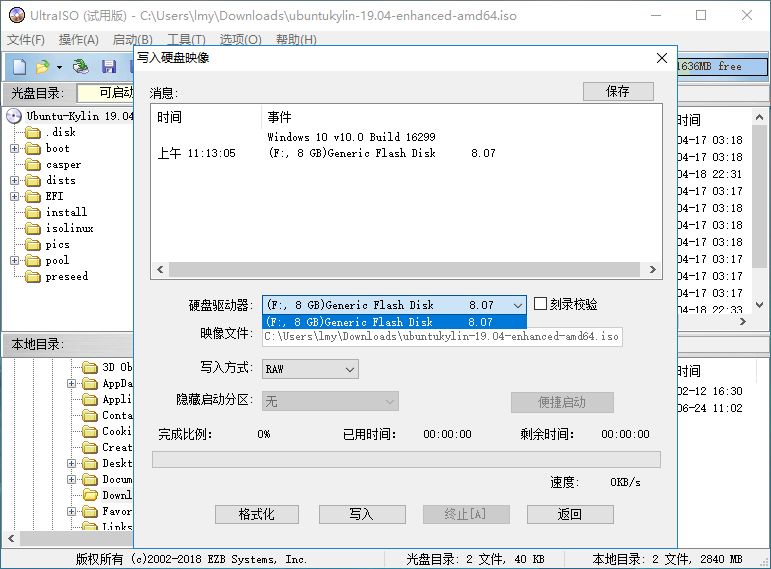Click the 上午 11:13:05 time entry
This screenshot has height=569, width=771.
pyautogui.click(x=196, y=153)
